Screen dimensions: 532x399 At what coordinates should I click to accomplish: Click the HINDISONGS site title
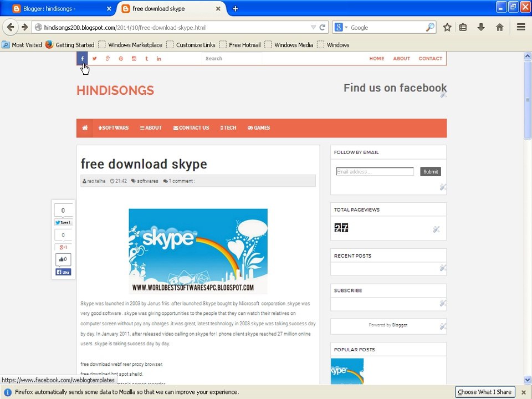[115, 90]
